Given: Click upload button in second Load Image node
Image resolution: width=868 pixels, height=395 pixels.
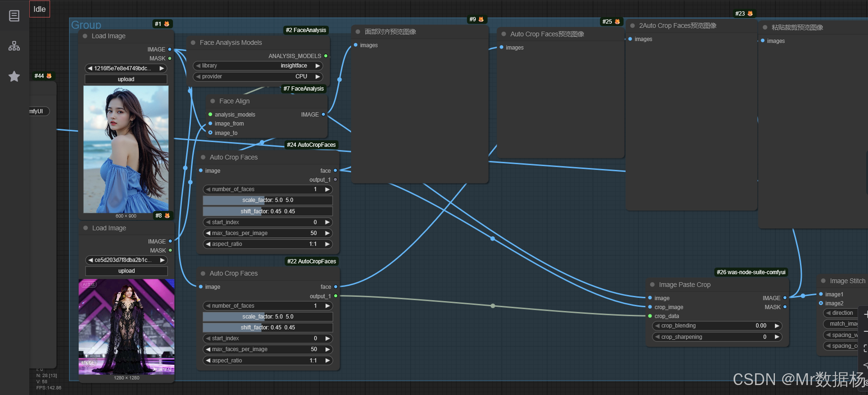Looking at the screenshot, I should coord(126,271).
